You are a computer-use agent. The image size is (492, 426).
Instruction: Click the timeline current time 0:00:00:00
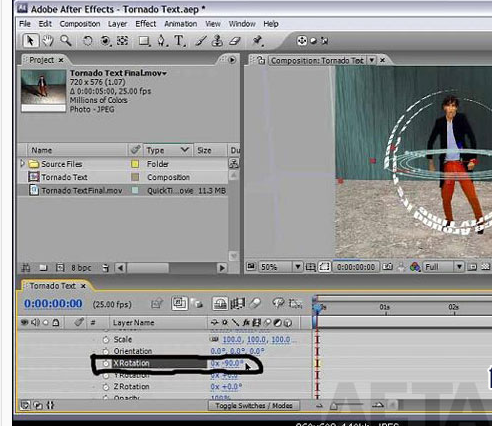point(53,304)
